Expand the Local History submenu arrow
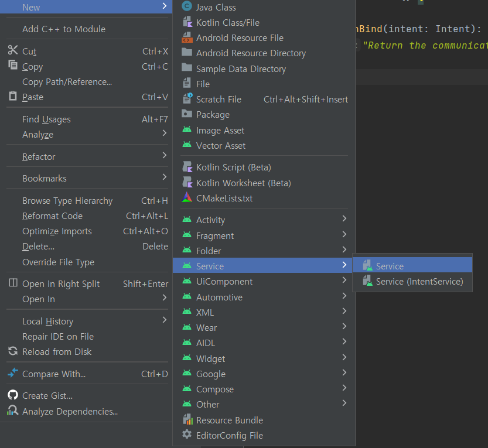The width and height of the screenshot is (488, 448). 164,320
